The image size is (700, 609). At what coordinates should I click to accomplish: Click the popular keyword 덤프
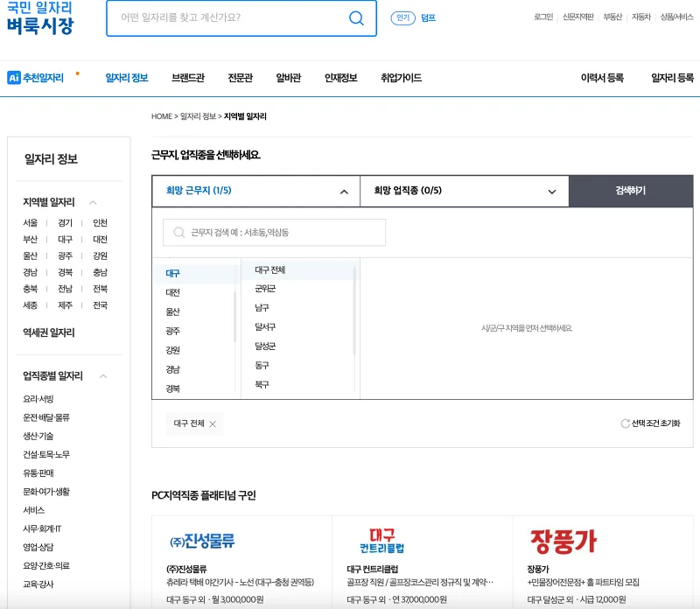(428, 17)
